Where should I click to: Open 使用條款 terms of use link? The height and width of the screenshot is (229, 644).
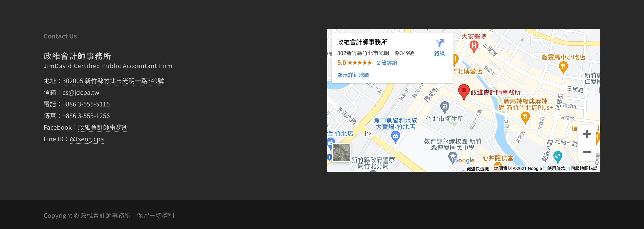pyautogui.click(x=556, y=168)
